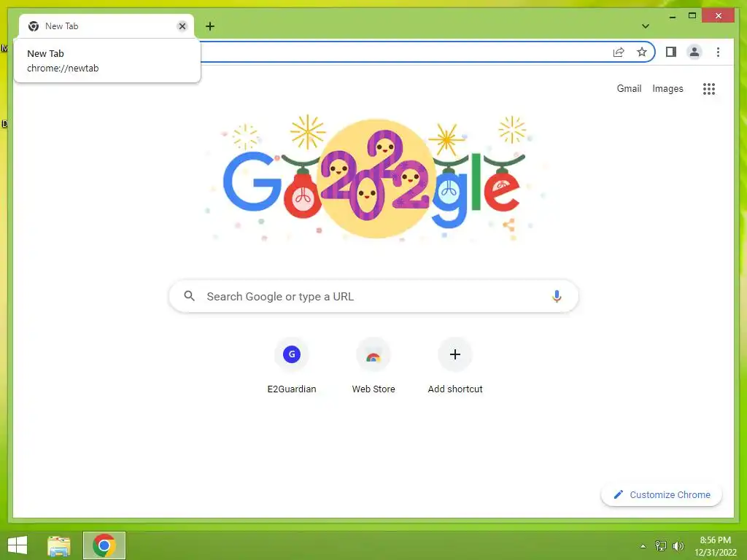Screen dimensions: 747x560
Task: Open the profile avatar menu
Action: (694, 52)
